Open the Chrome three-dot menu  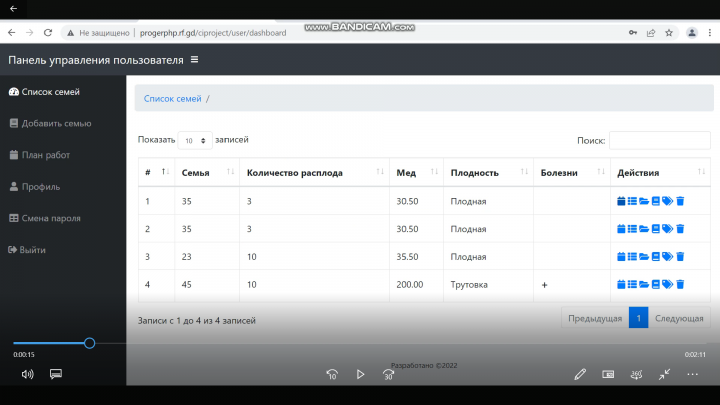(709, 33)
